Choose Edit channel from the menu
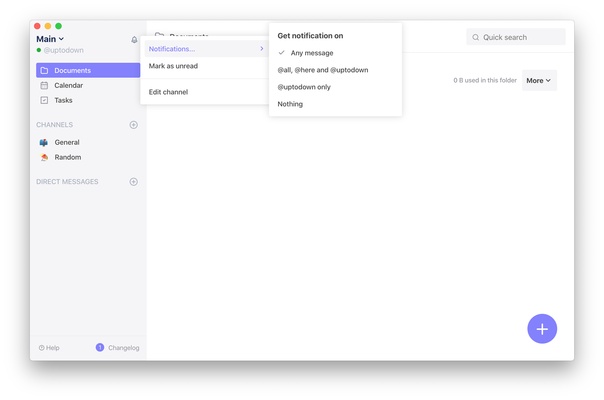This screenshot has width=604, height=400. point(206,92)
